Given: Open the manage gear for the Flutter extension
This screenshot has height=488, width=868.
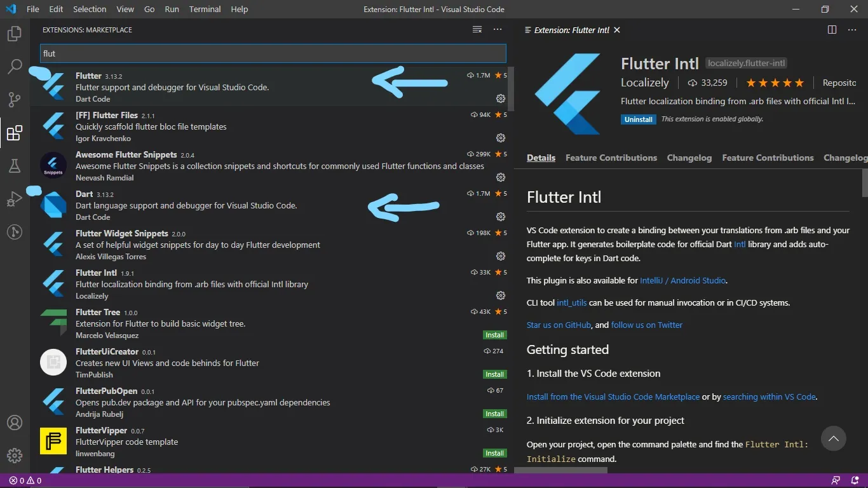Looking at the screenshot, I should pos(501,98).
